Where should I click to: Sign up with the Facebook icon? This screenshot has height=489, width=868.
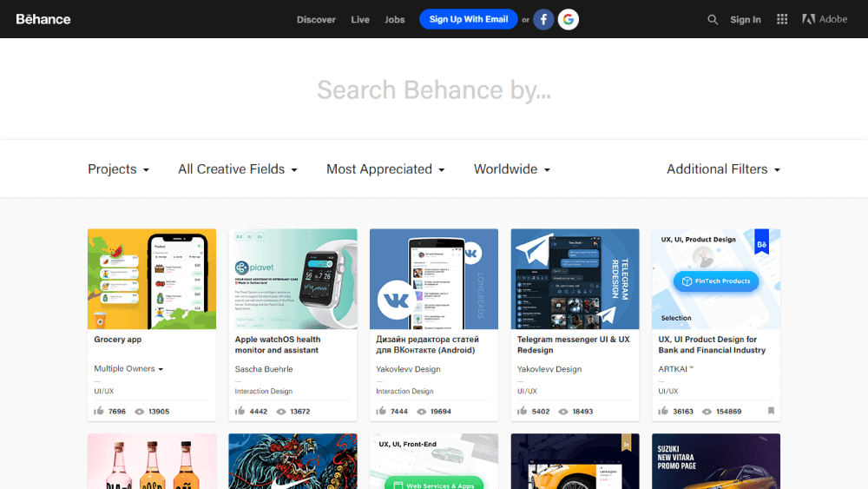543,19
